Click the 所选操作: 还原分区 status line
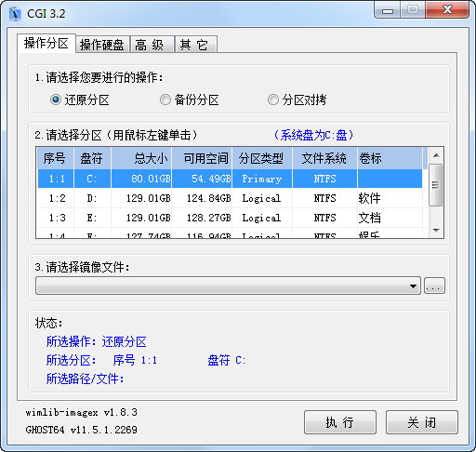 click(x=96, y=341)
